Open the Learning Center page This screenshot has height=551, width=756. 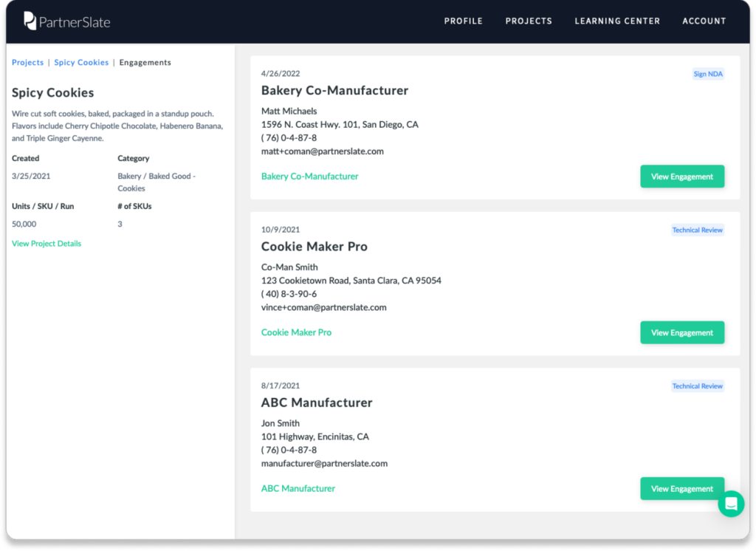(617, 21)
